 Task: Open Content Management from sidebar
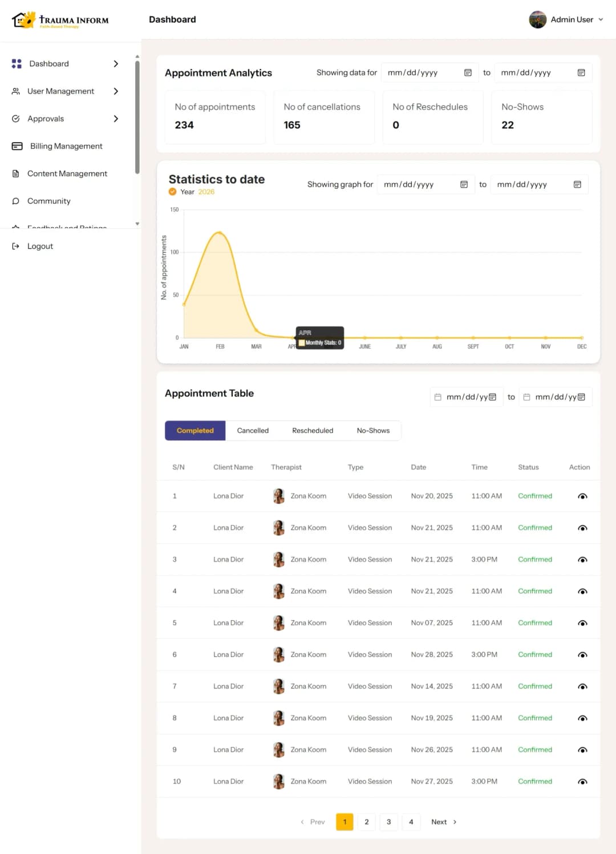click(67, 173)
